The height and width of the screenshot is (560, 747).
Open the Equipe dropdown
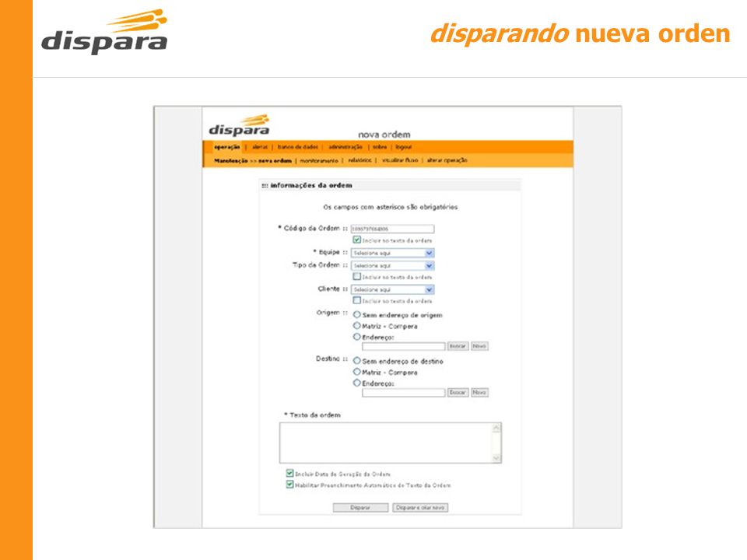click(x=392, y=253)
